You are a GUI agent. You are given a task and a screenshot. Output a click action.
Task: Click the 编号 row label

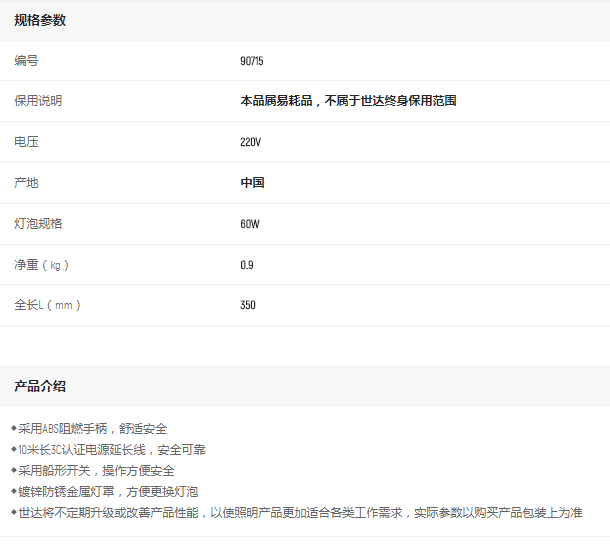pyautogui.click(x=26, y=61)
